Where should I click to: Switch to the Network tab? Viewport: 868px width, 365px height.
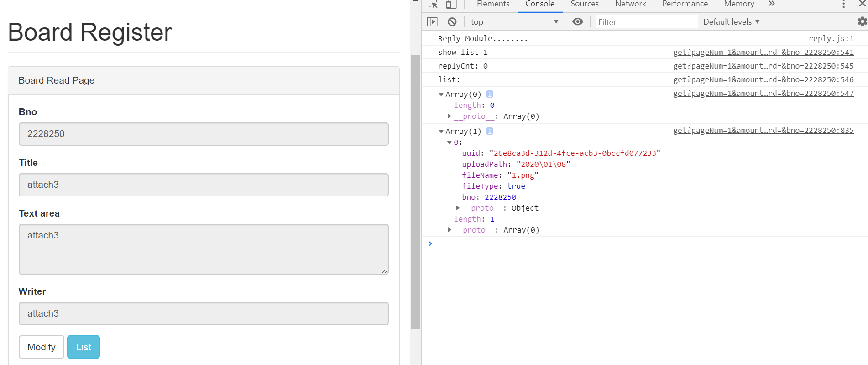630,4
